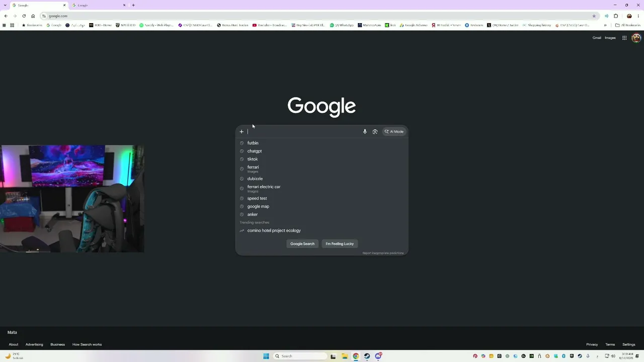Open File Explorer from the taskbar
The height and width of the screenshot is (362, 644).
click(x=345, y=356)
